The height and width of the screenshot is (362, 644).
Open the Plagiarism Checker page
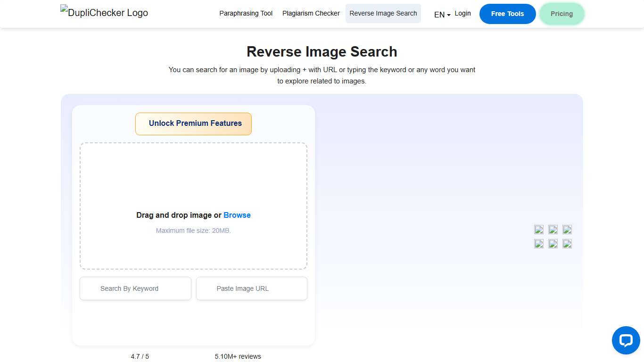click(x=311, y=13)
